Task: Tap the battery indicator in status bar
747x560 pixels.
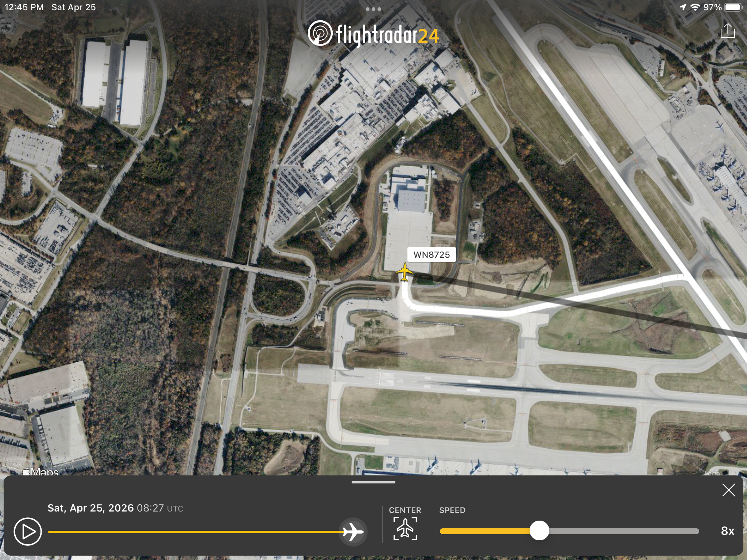Action: [x=734, y=7]
